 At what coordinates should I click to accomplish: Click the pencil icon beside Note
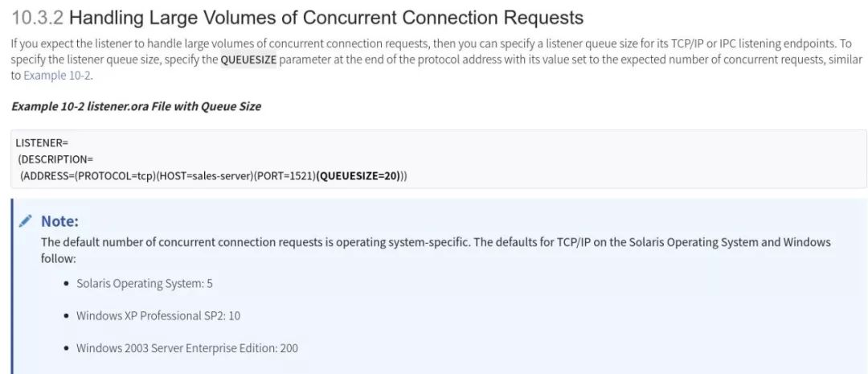(26, 221)
